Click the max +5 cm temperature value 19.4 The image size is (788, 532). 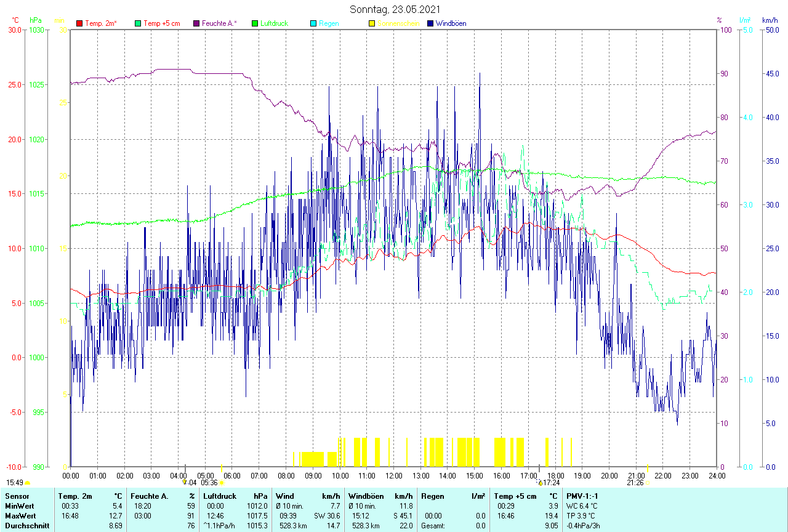pyautogui.click(x=551, y=516)
